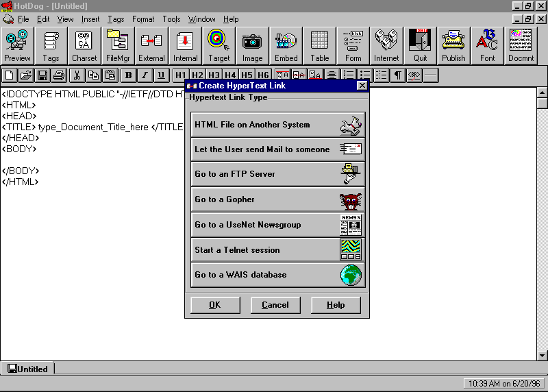This screenshot has height=392, width=548.
Task: Apply H2 heading
Action: [197, 75]
